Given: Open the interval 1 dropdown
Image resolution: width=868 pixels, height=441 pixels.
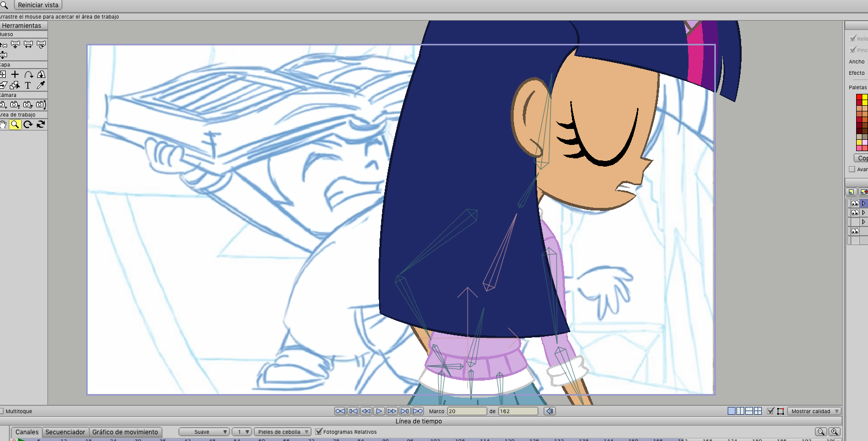Looking at the screenshot, I should [x=242, y=432].
